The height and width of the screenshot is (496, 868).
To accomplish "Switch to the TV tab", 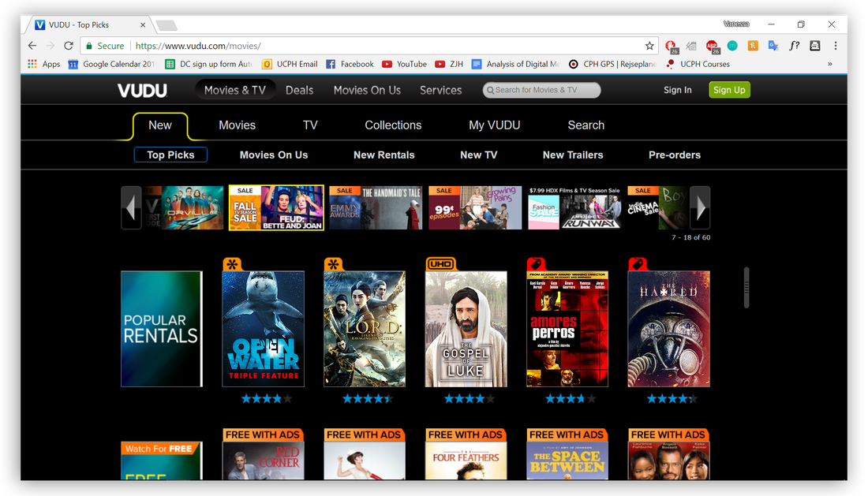I will pyautogui.click(x=310, y=125).
